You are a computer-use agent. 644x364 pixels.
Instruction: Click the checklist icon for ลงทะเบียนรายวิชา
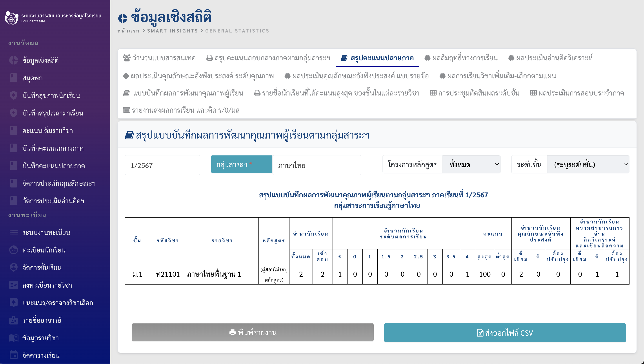click(13, 285)
